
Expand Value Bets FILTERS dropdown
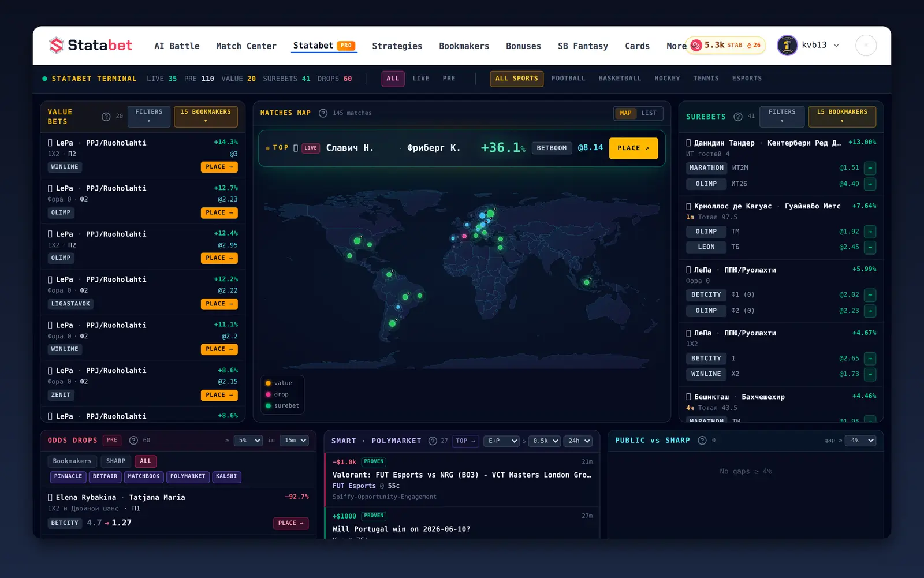click(x=149, y=116)
